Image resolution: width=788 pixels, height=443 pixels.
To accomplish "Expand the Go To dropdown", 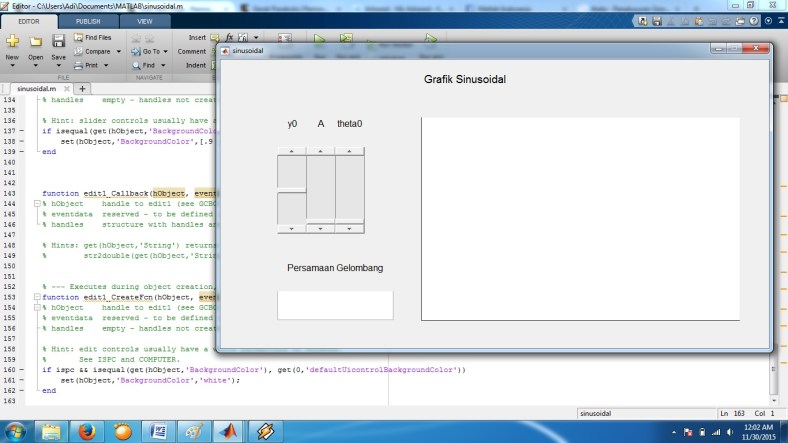I will [x=165, y=51].
